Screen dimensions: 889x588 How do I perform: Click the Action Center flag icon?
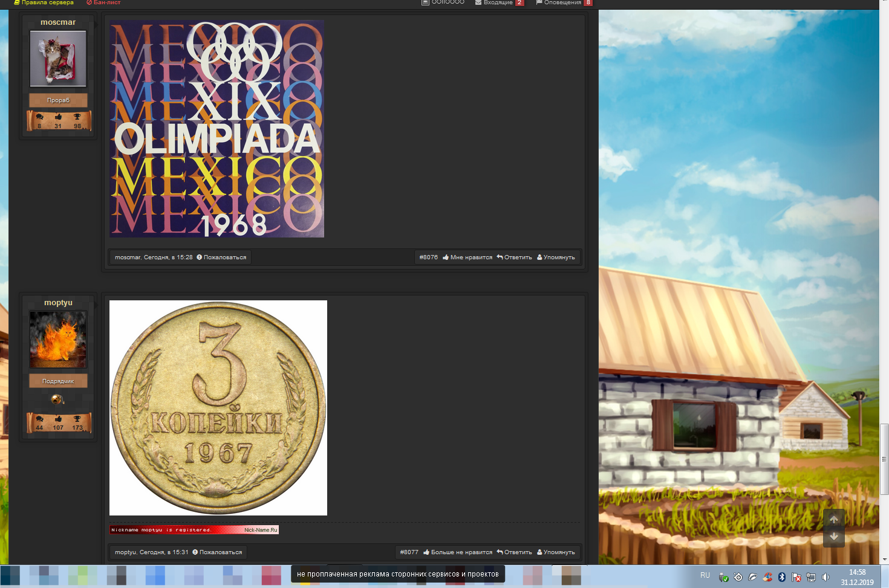coord(796,577)
